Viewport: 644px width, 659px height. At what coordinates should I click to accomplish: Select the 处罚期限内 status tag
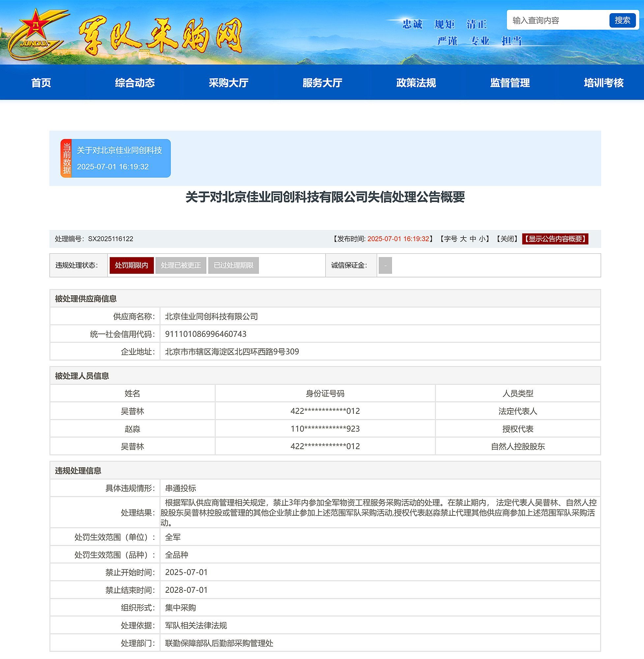click(x=131, y=265)
